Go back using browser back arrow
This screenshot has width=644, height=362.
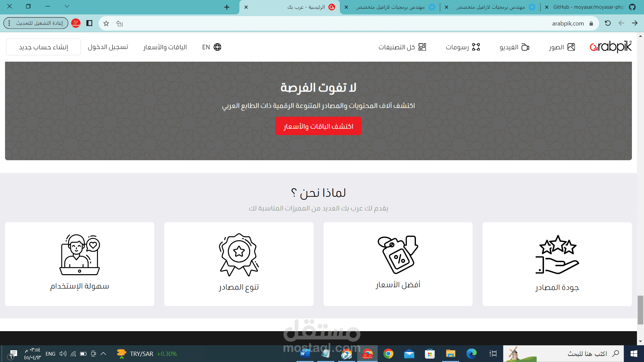(x=621, y=23)
